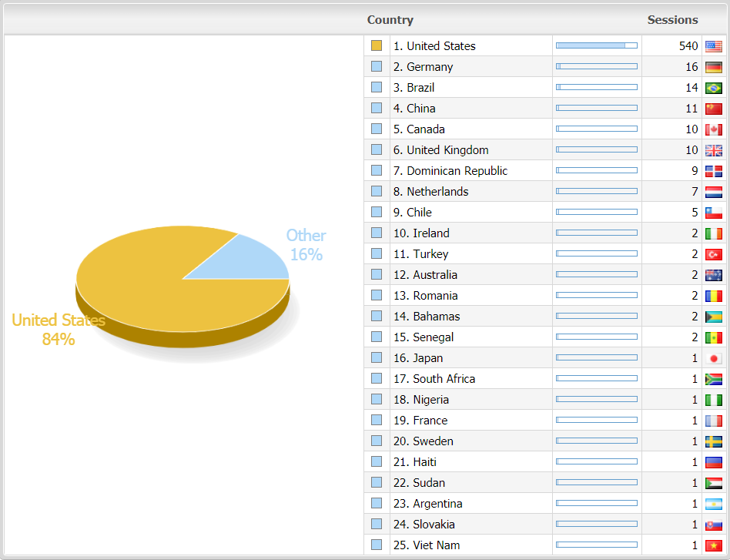Select the '13. Romania' row label
730x560 pixels.
click(426, 296)
